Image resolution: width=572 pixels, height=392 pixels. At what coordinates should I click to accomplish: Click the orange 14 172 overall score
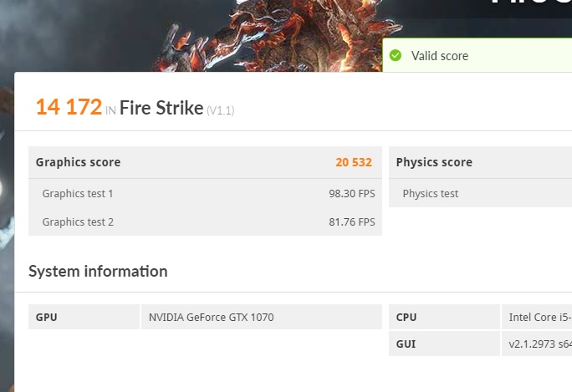coord(69,107)
